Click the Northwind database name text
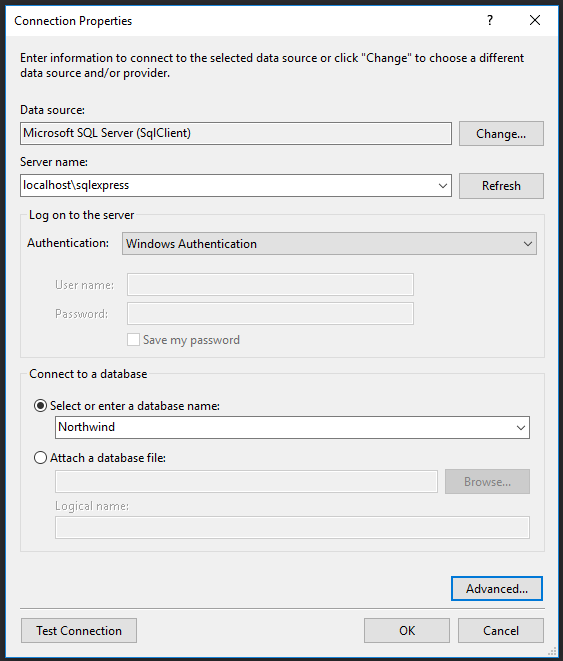The width and height of the screenshot is (563, 661). [86, 427]
